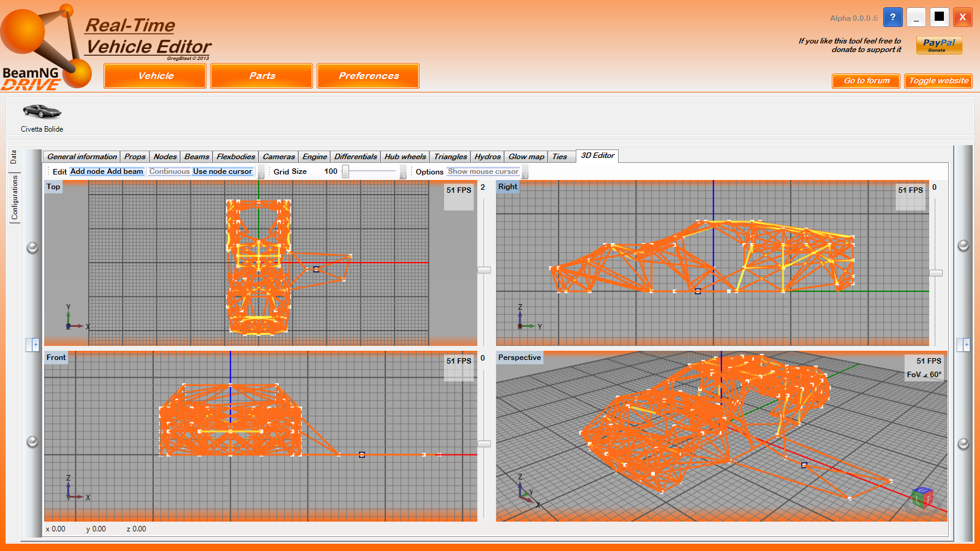Go to the Cameras tab
The height and width of the screenshot is (551, 980).
coord(279,157)
